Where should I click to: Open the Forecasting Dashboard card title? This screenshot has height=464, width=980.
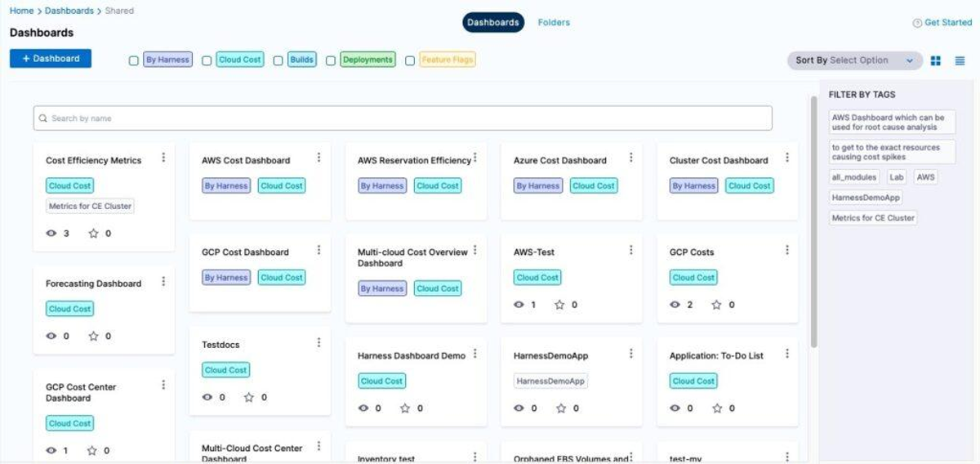93,283
